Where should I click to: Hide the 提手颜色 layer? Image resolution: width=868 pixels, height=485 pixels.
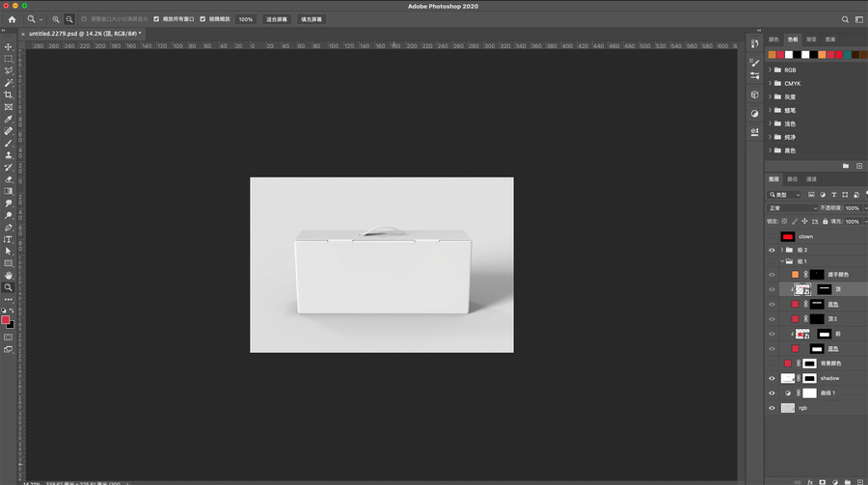(x=772, y=275)
